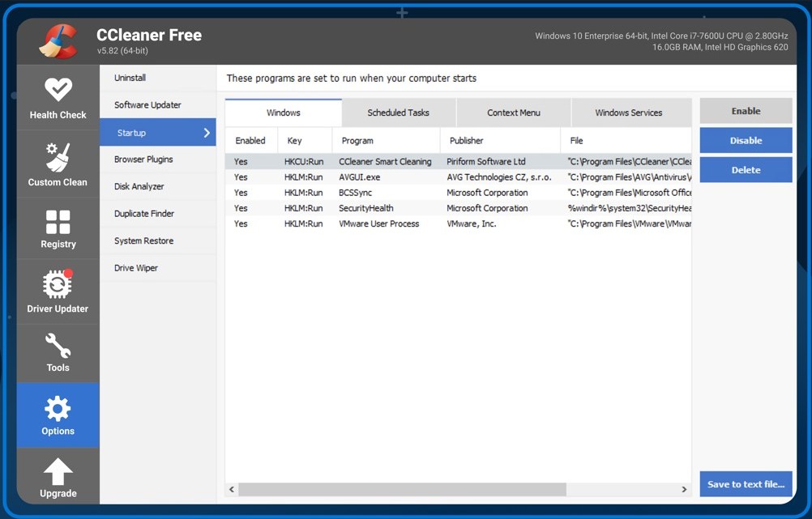Click the Delete button
This screenshot has height=519, width=812.
tap(746, 170)
